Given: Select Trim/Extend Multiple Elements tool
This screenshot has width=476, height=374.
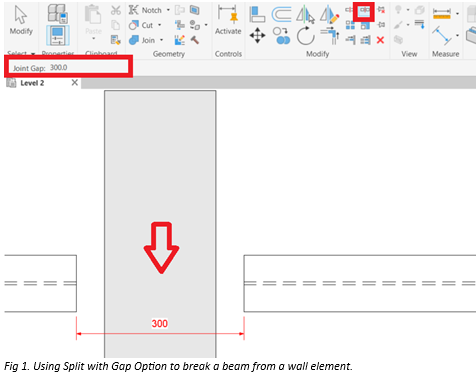Looking at the screenshot, I should (x=365, y=40).
